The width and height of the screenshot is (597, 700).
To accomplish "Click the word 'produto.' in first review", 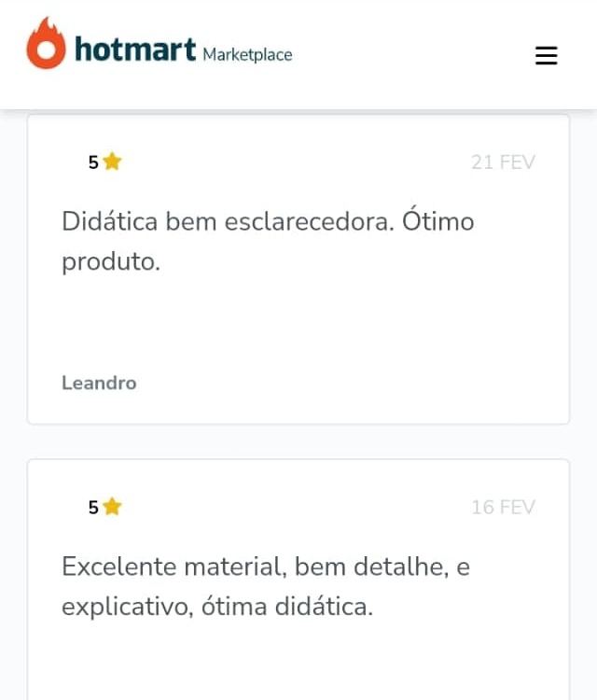I will (x=111, y=262).
